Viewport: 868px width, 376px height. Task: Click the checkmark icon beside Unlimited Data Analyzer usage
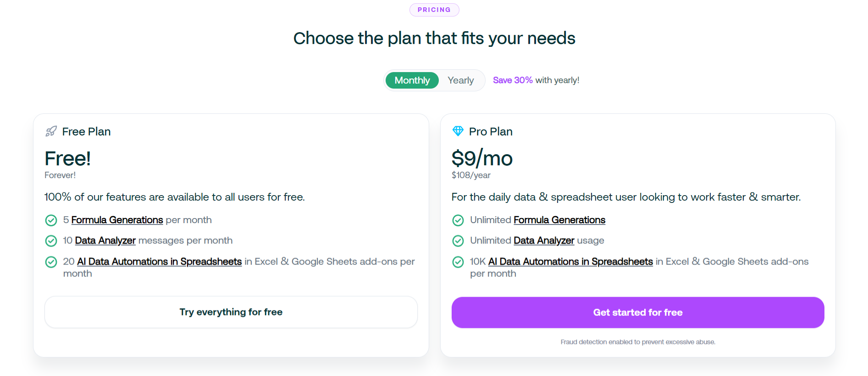coord(458,241)
